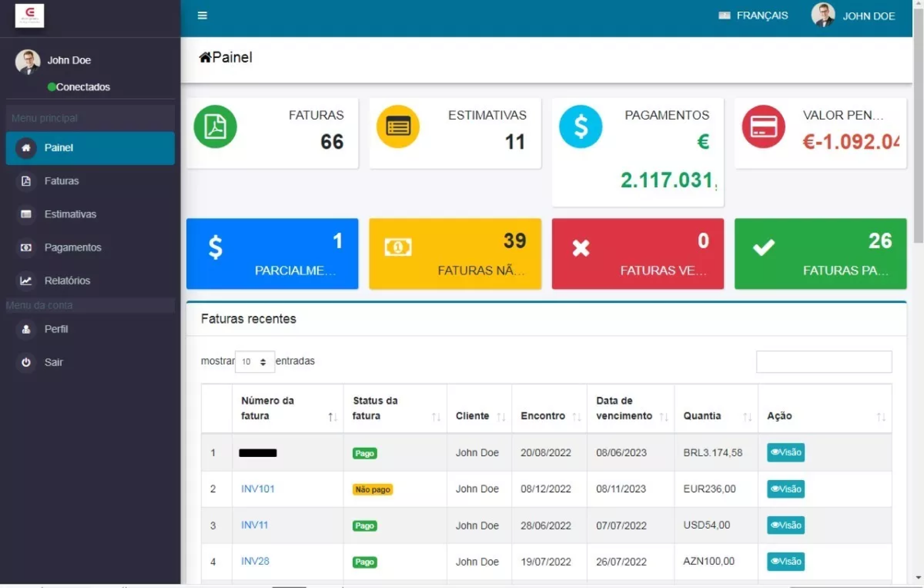Open invoice INV101 link
The image size is (924, 588).
pyautogui.click(x=258, y=489)
